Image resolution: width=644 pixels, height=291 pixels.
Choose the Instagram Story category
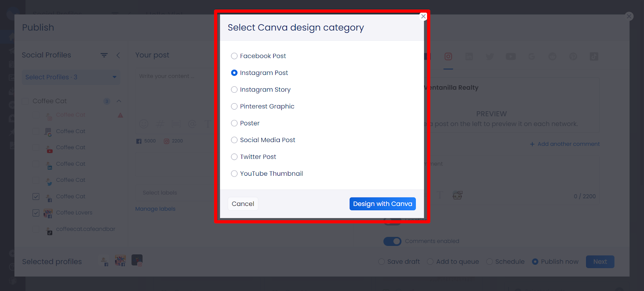(x=234, y=89)
